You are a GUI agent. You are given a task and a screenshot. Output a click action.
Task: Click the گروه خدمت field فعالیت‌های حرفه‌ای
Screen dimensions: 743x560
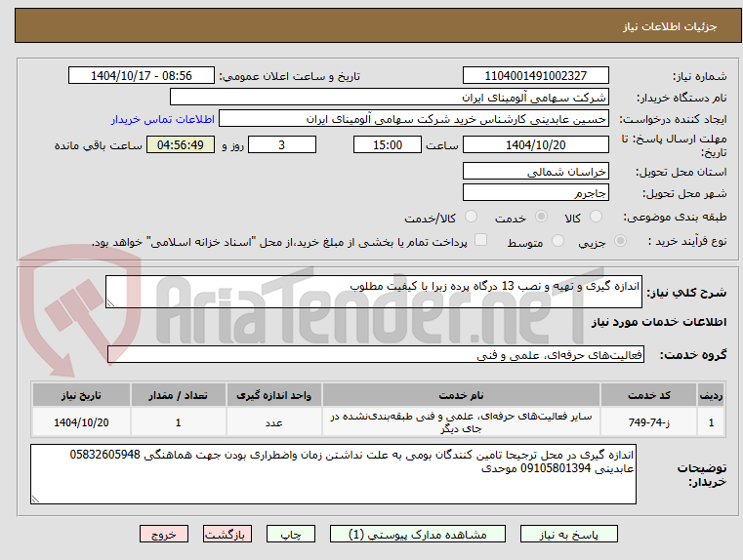(376, 354)
